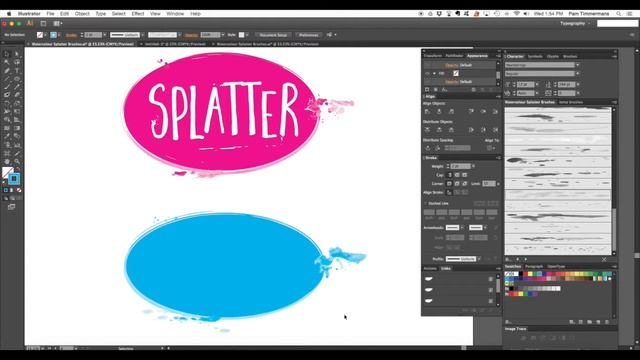The width and height of the screenshot is (640, 360).
Task: Open Opacity dropdown in control bar
Action: tap(223, 35)
